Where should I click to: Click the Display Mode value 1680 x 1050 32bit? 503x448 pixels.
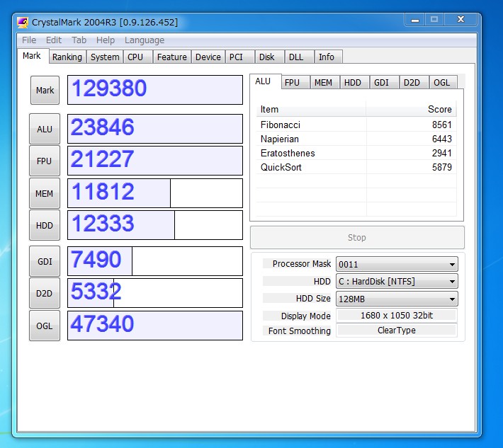coord(397,316)
